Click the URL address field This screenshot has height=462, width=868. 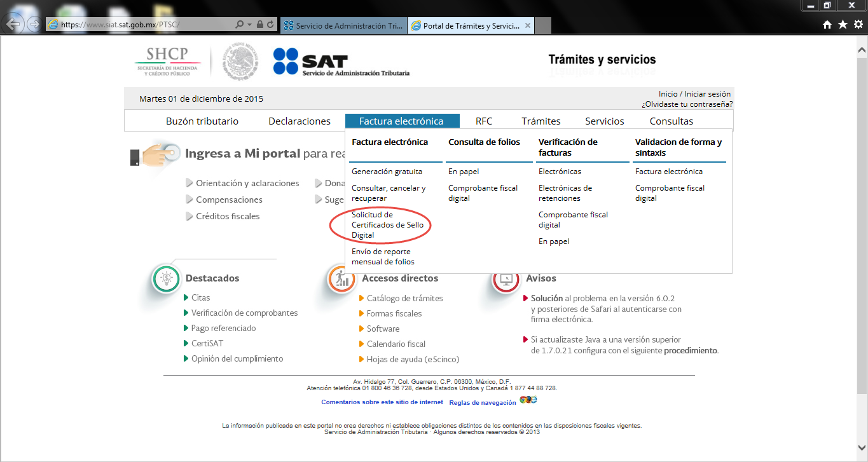(x=139, y=25)
